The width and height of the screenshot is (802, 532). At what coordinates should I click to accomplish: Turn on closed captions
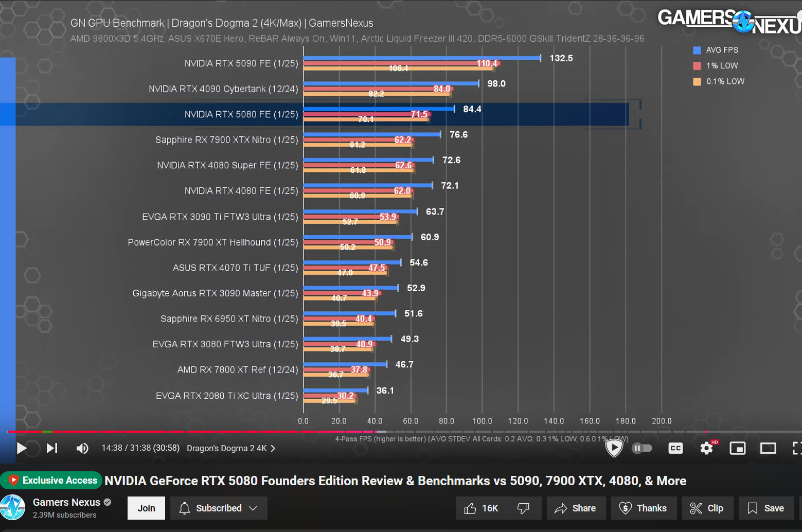point(675,448)
